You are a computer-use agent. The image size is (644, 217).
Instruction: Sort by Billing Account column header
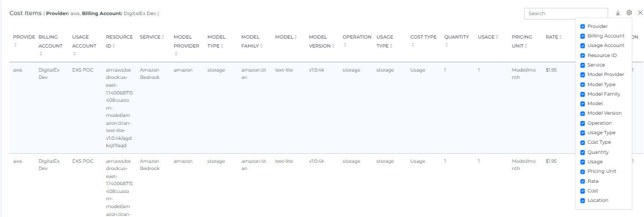50,45
